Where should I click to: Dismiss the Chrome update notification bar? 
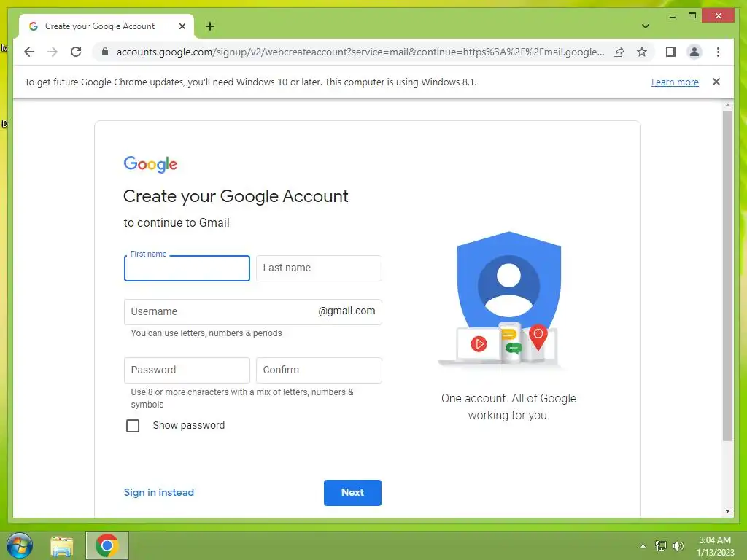(716, 82)
